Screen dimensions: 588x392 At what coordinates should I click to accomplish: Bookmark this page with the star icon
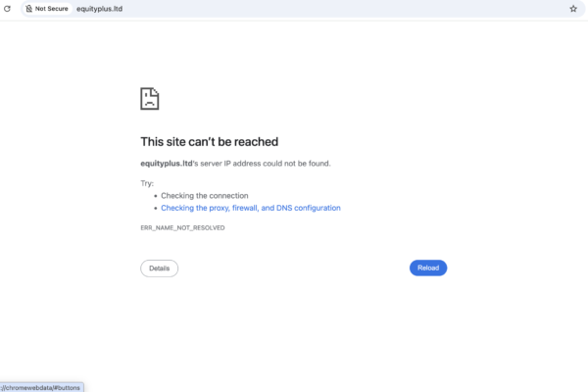[x=573, y=9]
